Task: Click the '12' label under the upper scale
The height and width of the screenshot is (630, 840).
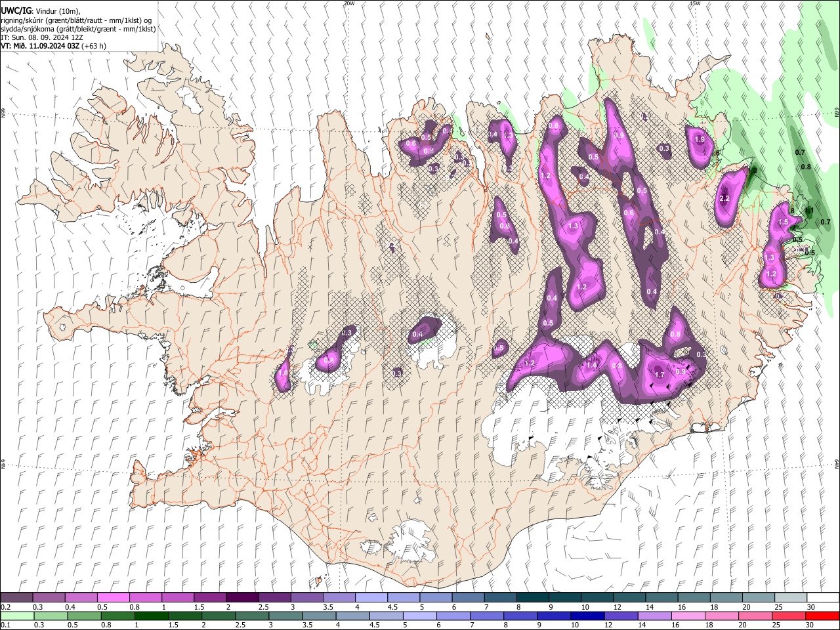Action: coord(618,607)
